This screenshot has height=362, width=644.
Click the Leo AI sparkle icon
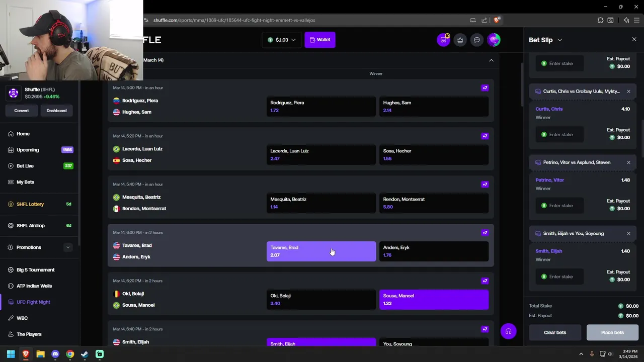(626, 20)
